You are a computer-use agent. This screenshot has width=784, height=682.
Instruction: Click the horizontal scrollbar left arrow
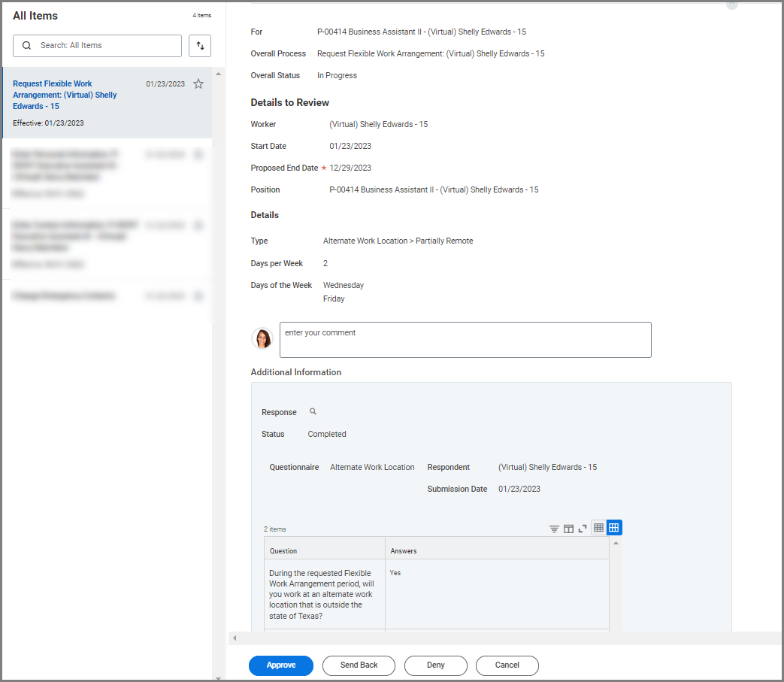click(235, 638)
